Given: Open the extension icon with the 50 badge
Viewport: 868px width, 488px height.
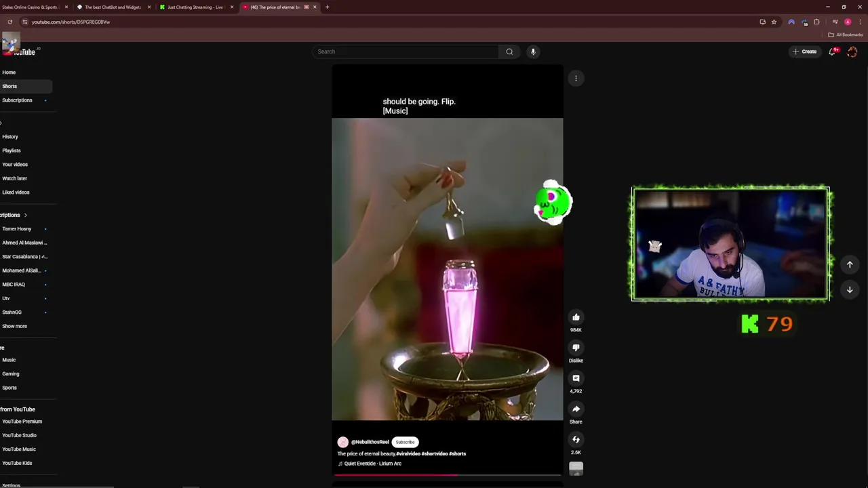Looking at the screenshot, I should [x=804, y=22].
